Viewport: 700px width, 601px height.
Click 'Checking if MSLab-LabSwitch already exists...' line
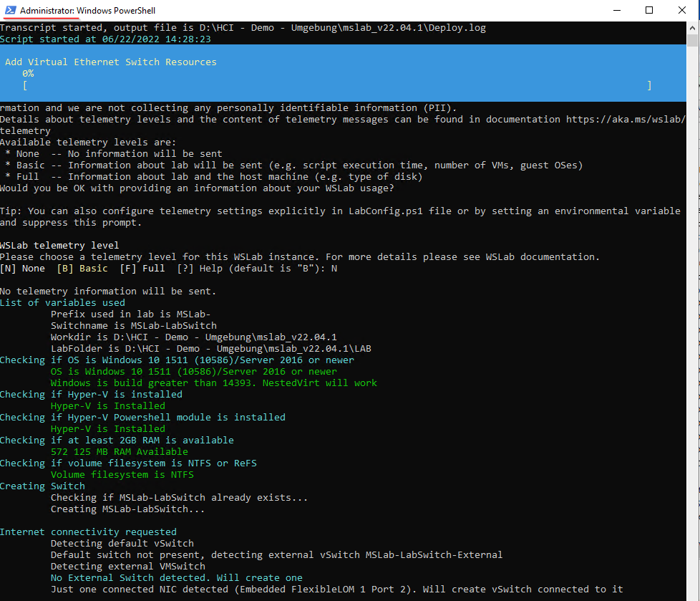coord(179,498)
